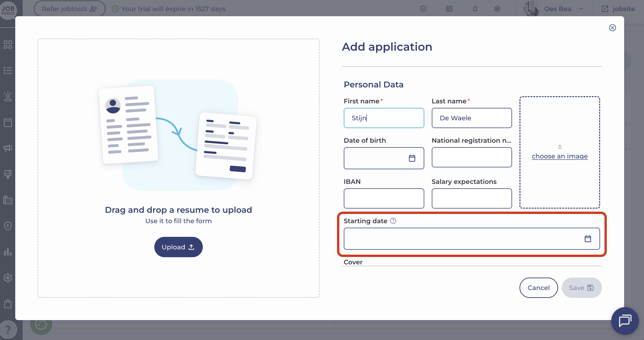Image resolution: width=644 pixels, height=340 pixels.
Task: Focus the IBAN input field
Action: [384, 198]
